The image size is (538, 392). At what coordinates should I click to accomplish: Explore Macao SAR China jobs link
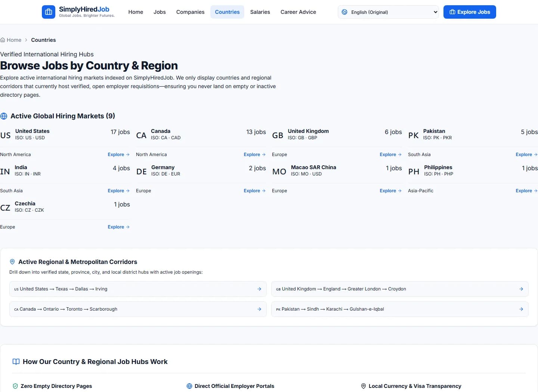[391, 191]
